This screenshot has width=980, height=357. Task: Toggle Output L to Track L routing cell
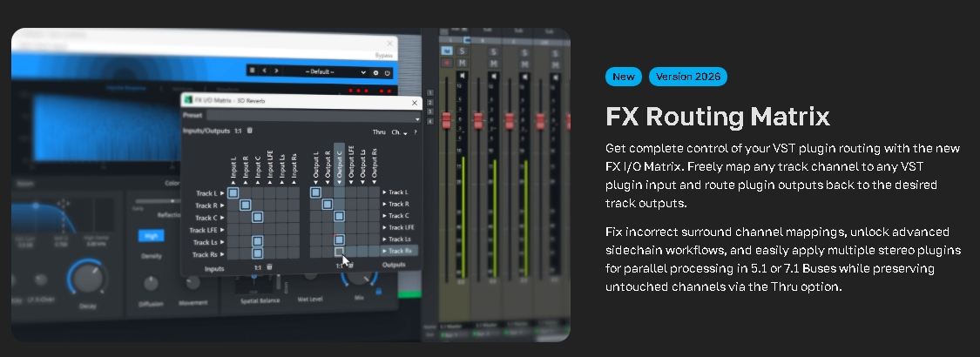pyautogui.click(x=315, y=192)
